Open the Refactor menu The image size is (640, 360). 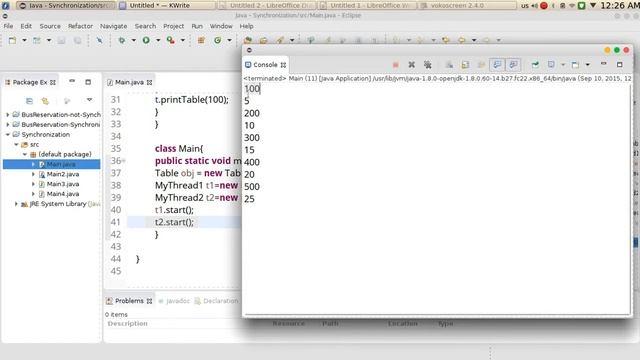point(80,26)
